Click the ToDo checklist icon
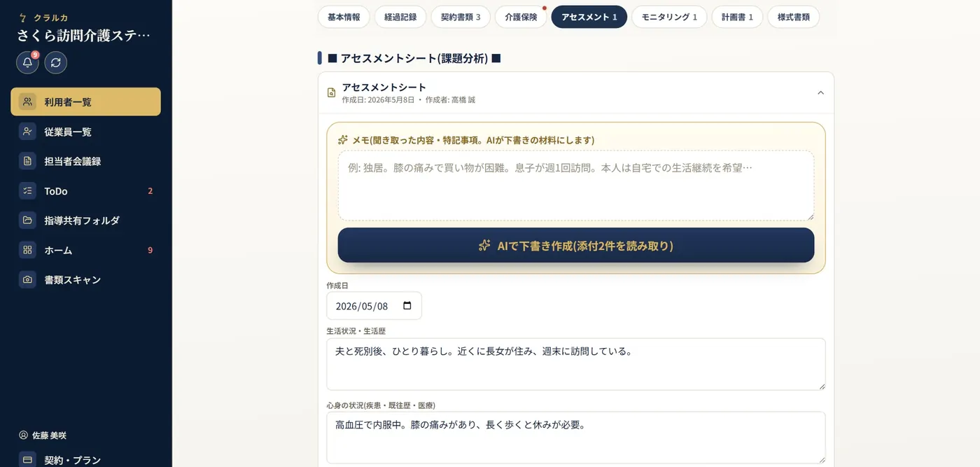 (27, 190)
